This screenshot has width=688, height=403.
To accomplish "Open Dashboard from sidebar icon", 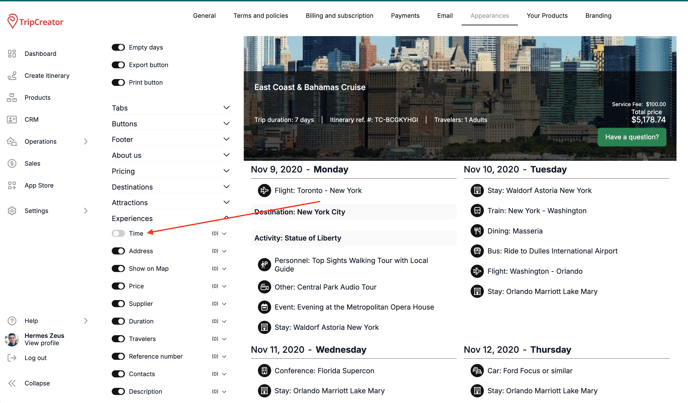I will [x=12, y=54].
